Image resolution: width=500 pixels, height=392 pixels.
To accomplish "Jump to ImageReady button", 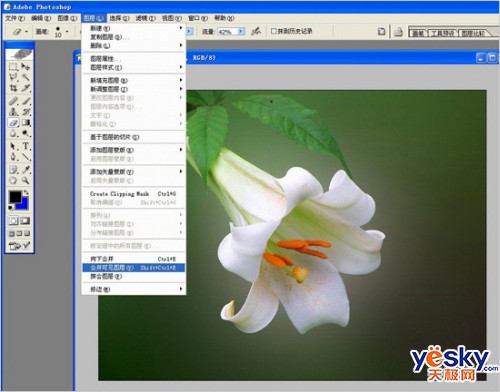I will [20, 246].
